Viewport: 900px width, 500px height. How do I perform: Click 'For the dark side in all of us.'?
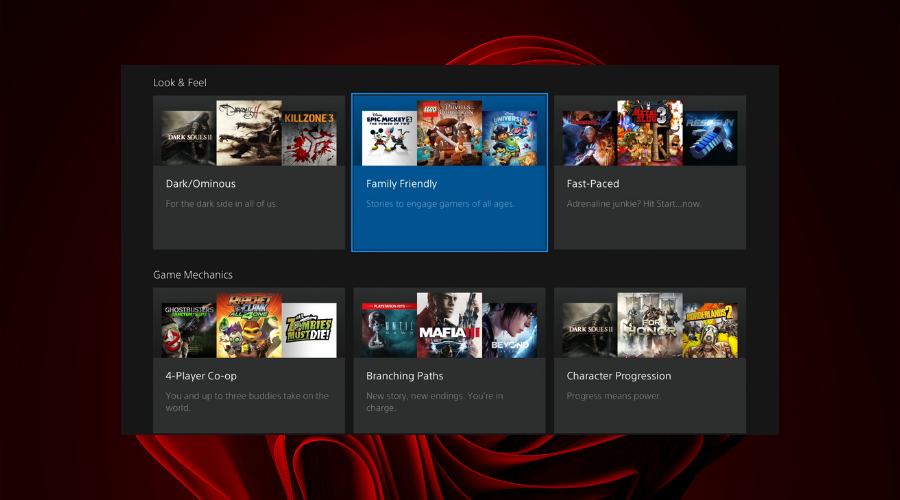coord(222,204)
